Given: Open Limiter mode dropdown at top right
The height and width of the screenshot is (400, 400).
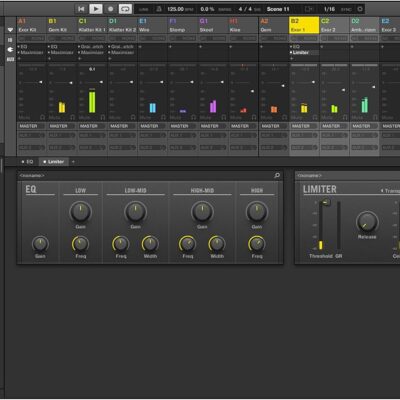Looking at the screenshot, I should [391, 191].
